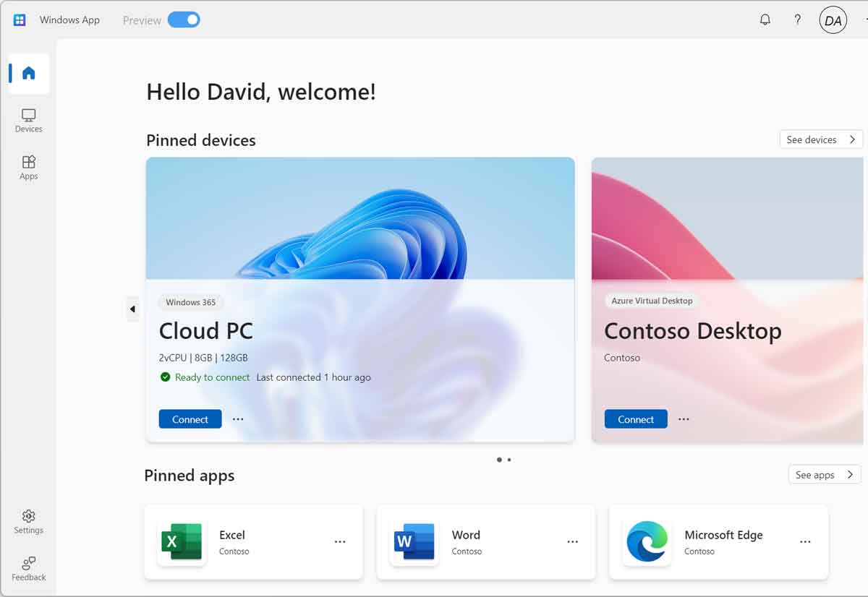
Task: Check notifications via the bell icon
Action: 765,20
